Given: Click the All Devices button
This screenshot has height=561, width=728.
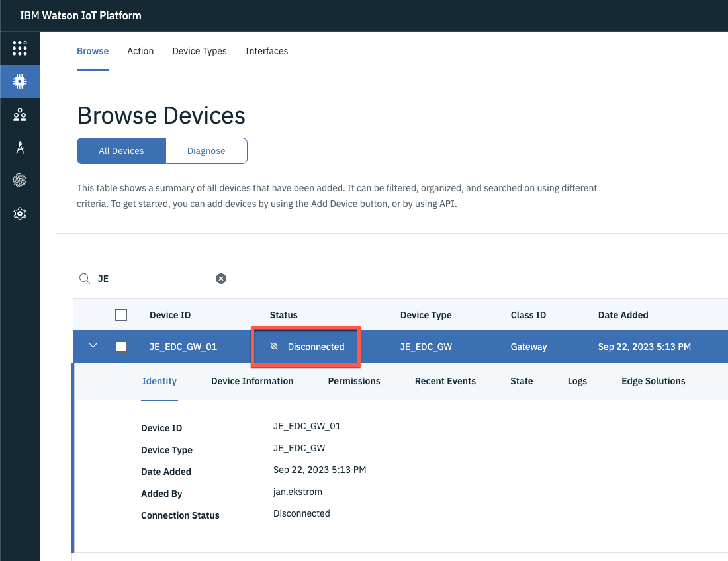Looking at the screenshot, I should [x=121, y=151].
